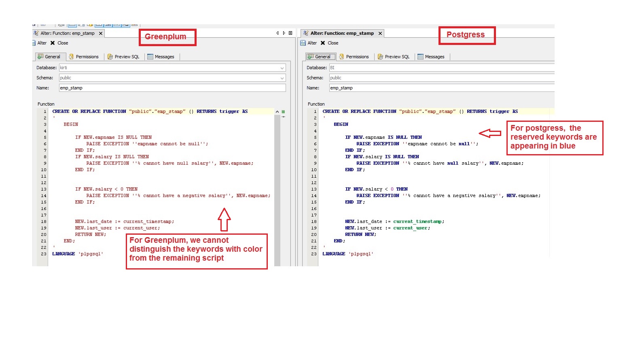
Task: Open the Preview SQL tab in left pane
Action: coord(123,57)
